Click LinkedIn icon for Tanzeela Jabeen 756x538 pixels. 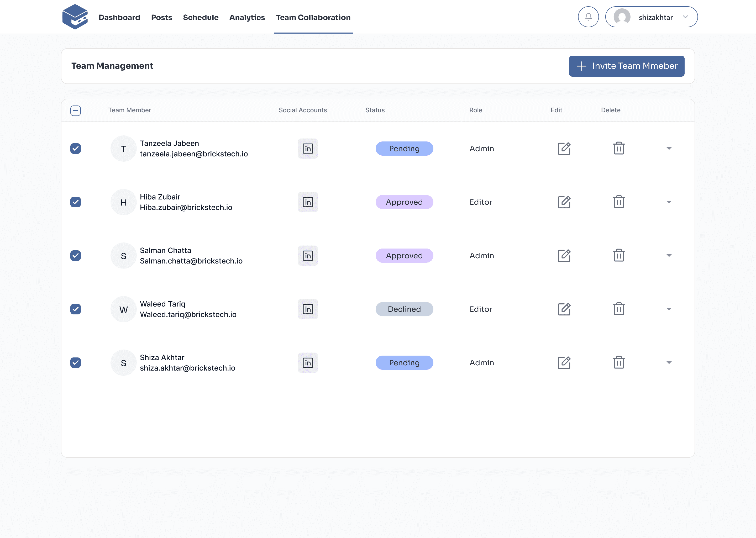click(307, 149)
